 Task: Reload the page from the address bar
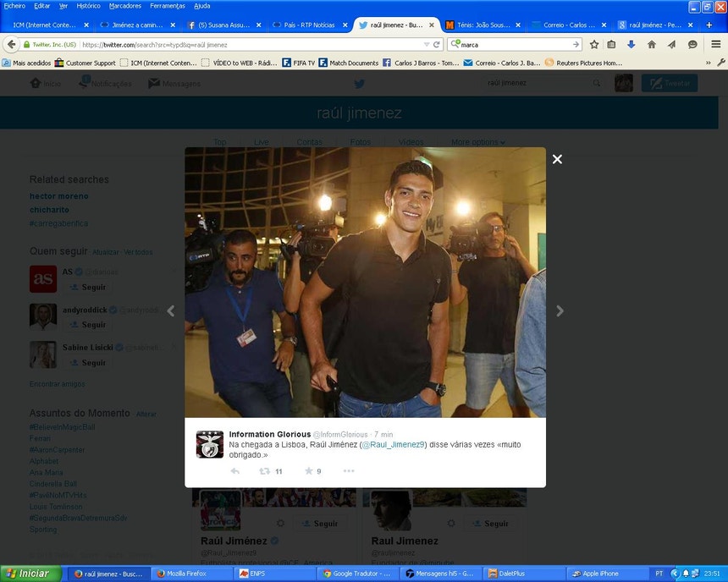click(x=437, y=44)
